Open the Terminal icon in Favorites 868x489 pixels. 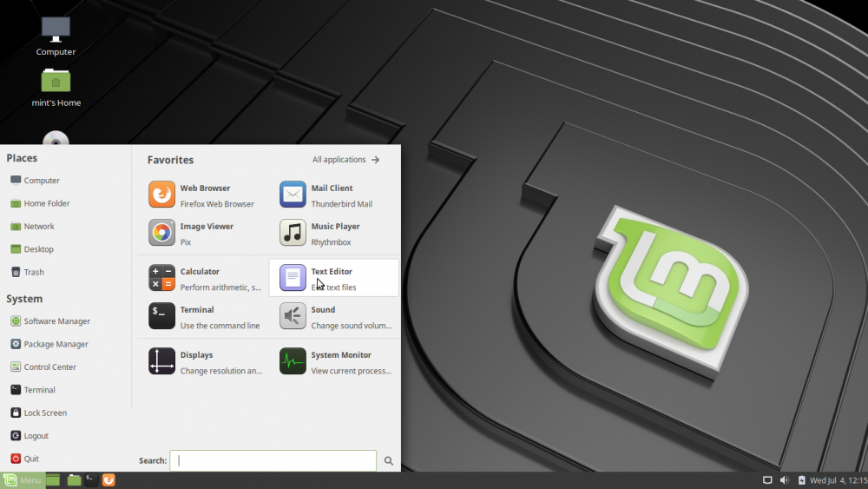(x=161, y=316)
